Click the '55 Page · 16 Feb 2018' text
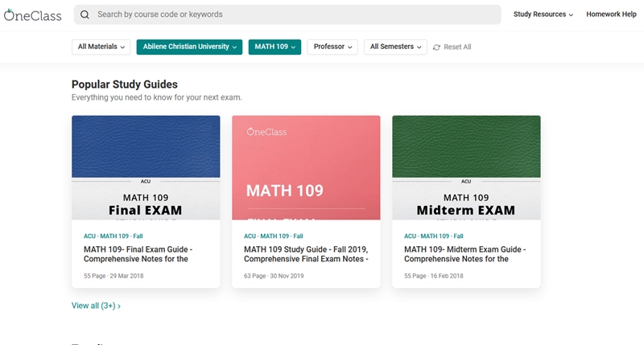 434,276
